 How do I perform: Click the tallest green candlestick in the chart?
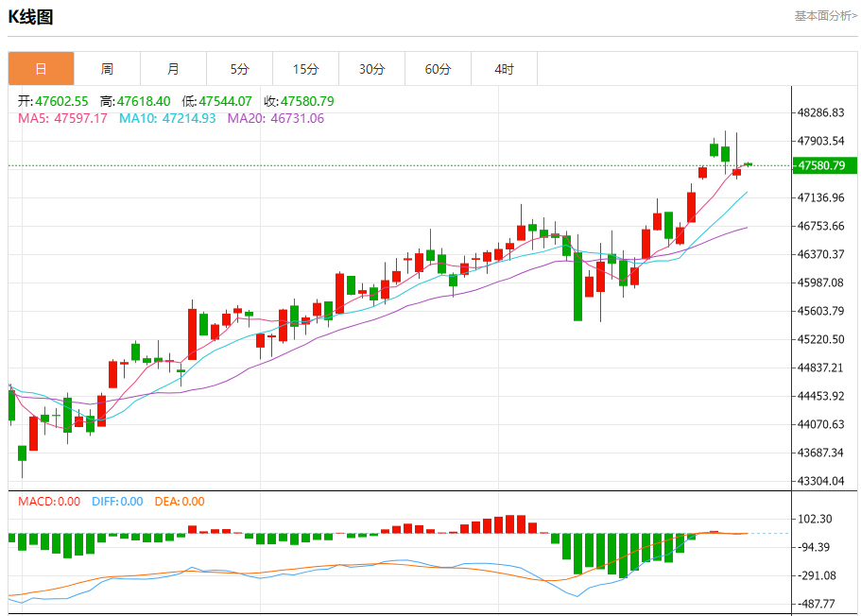(577, 284)
